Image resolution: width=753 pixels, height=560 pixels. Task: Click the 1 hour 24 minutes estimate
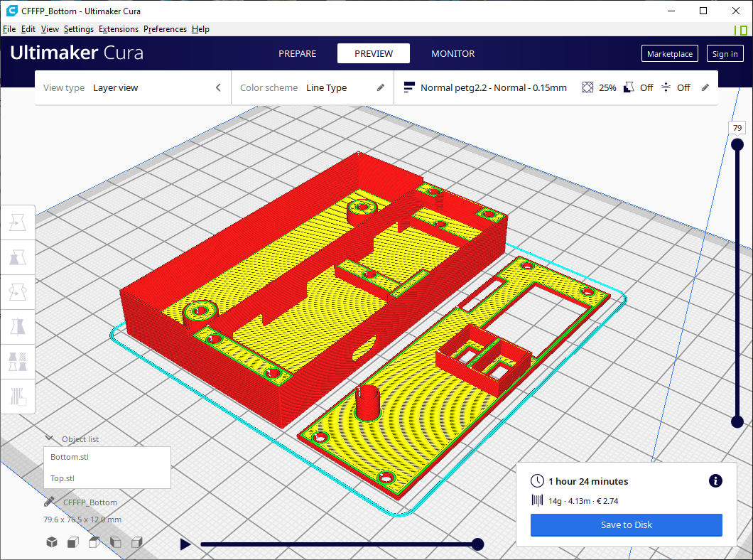588,481
